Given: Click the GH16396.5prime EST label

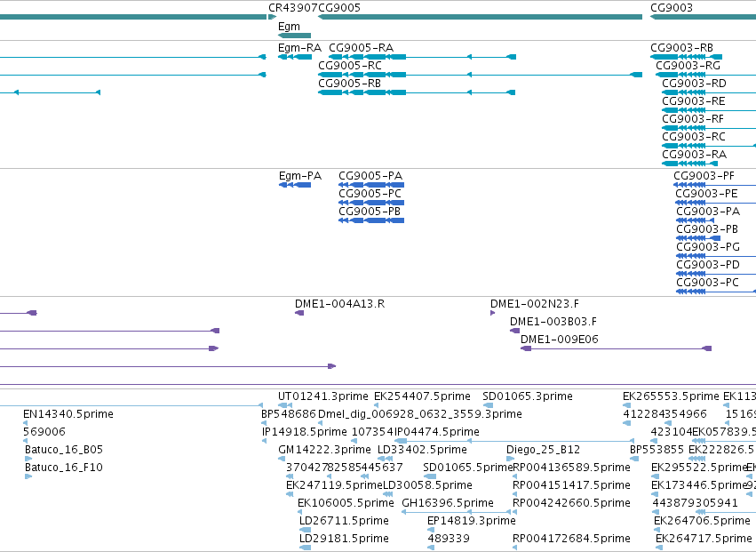Looking at the screenshot, I should tap(448, 504).
